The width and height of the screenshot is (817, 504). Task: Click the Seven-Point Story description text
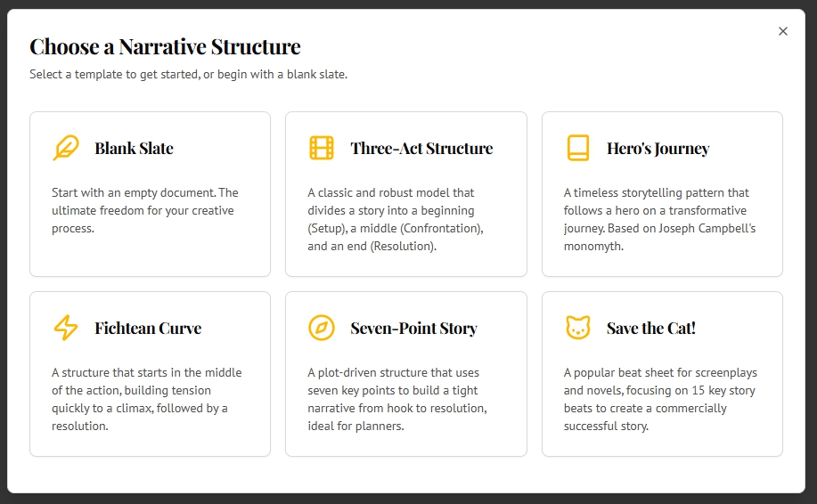[397, 399]
